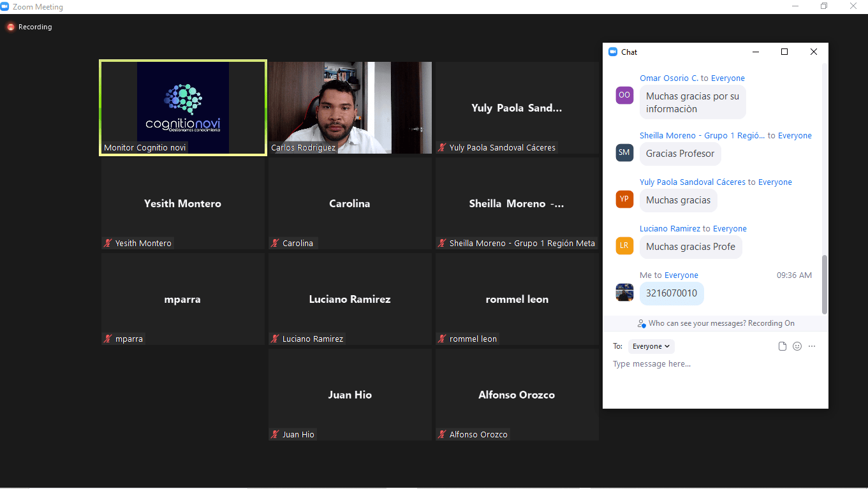This screenshot has height=489, width=868.
Task: Click the Zoom Meeting window title
Action: tap(38, 7)
